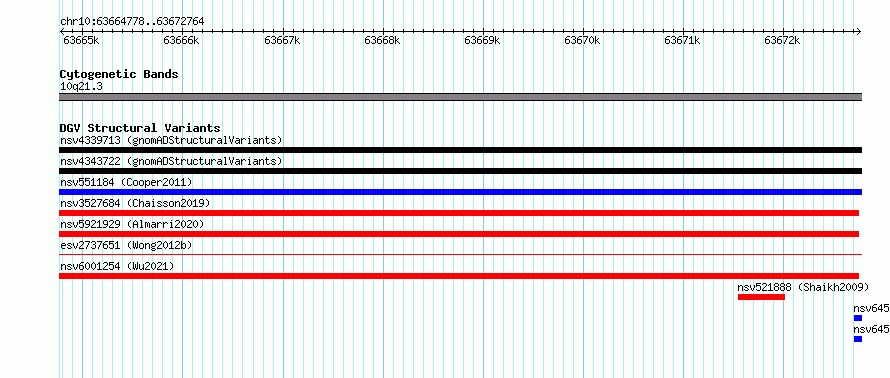Click the 63670k ruler tick label
Screen dimensions: 890x378
pyautogui.click(x=582, y=40)
